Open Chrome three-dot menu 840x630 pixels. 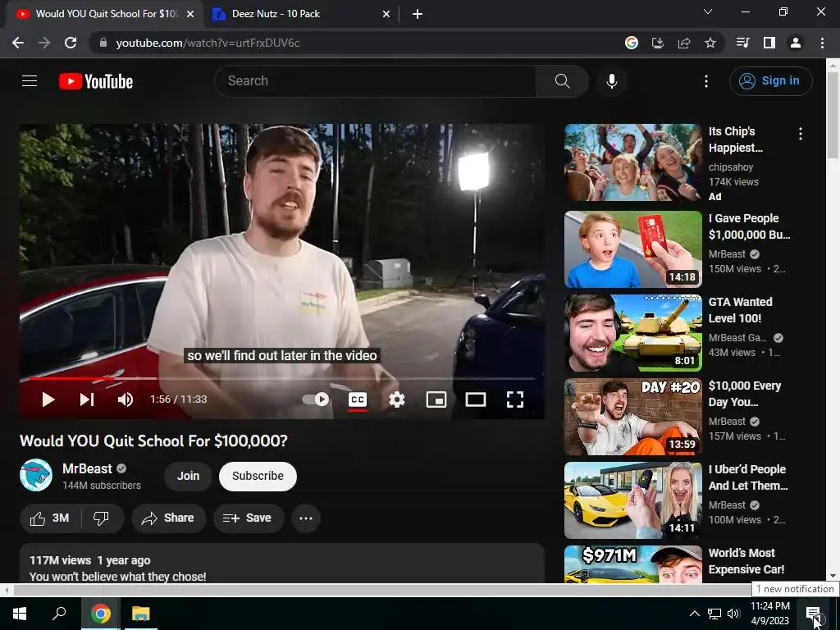(822, 43)
